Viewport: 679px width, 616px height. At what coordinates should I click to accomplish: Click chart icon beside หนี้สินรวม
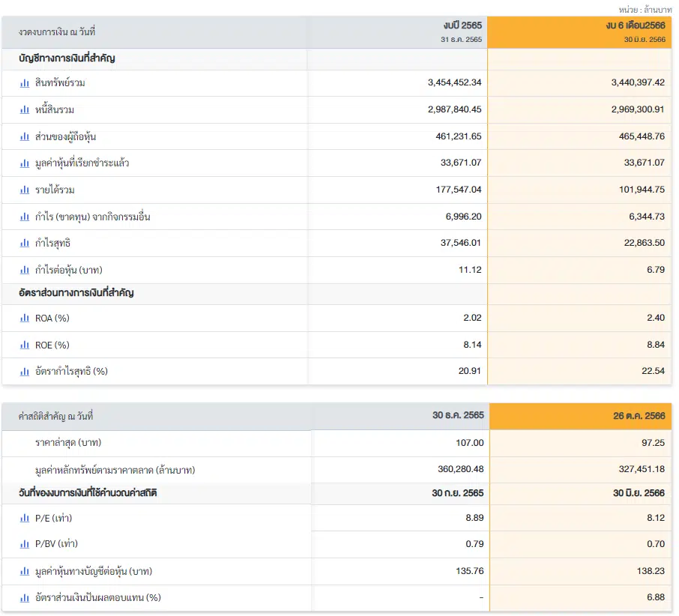coord(25,110)
